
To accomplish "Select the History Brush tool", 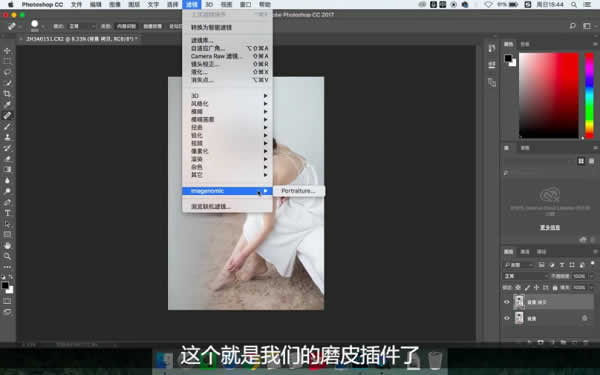I will [x=7, y=148].
